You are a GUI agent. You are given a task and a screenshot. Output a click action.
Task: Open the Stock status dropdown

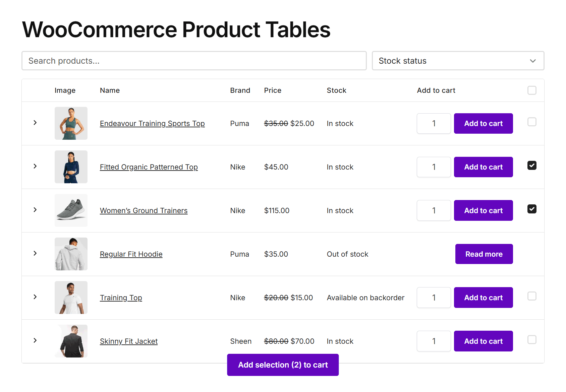458,61
